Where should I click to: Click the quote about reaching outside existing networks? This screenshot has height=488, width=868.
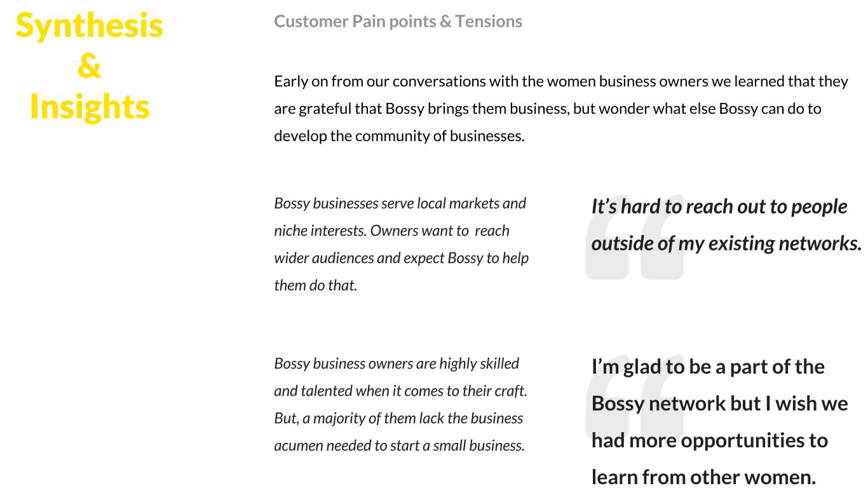coord(726,225)
